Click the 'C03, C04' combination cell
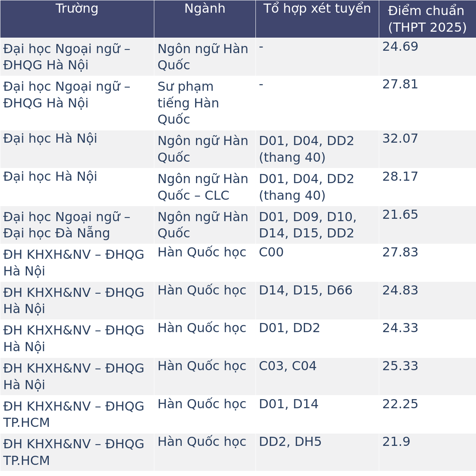This screenshot has height=476, width=476. [288, 366]
